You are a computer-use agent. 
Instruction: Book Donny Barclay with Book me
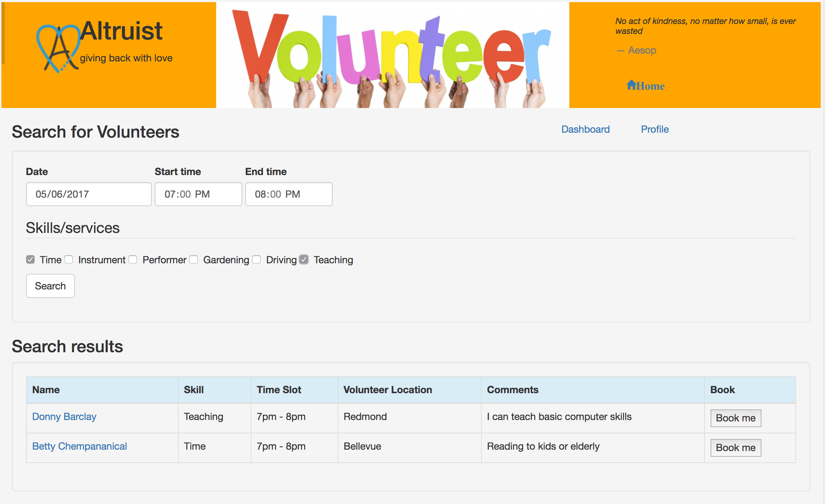tap(735, 418)
